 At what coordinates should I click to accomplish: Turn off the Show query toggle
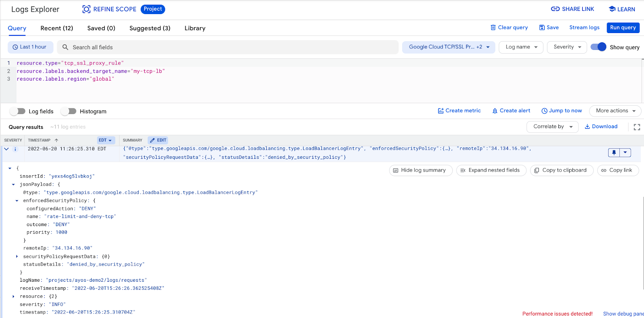[x=598, y=47]
